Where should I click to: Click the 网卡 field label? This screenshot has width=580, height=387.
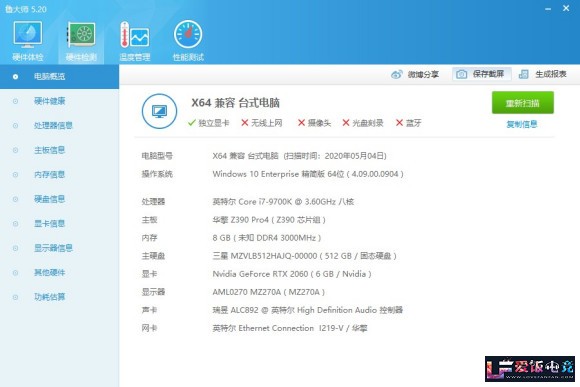click(149, 328)
